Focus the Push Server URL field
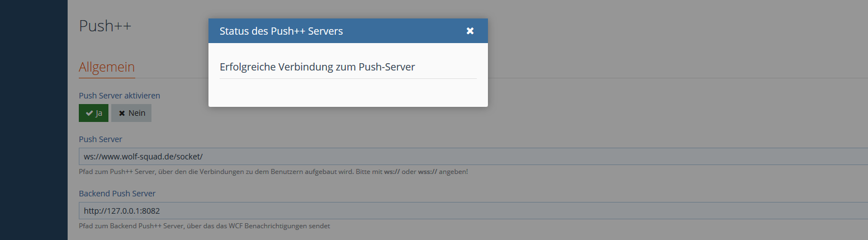Viewport: 868px width, 240px height. [447, 156]
